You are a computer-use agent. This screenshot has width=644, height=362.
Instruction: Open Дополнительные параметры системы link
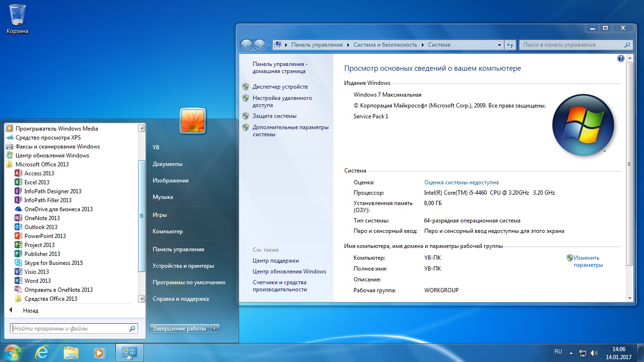[290, 131]
